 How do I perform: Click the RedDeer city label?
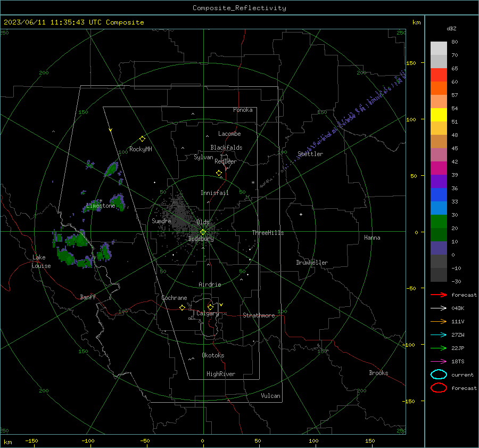click(226, 161)
